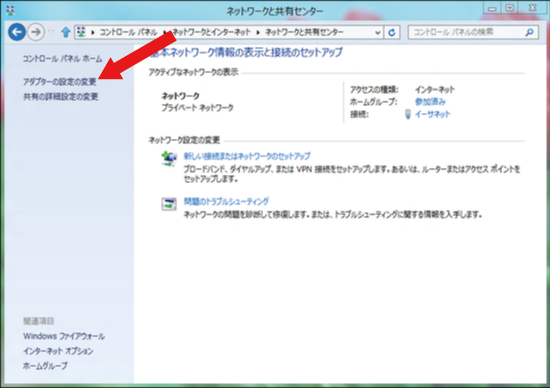Screen dimensions: 550x388
Task: Select ネットワークとインターネット in the breadcrumb
Action: tap(211, 32)
